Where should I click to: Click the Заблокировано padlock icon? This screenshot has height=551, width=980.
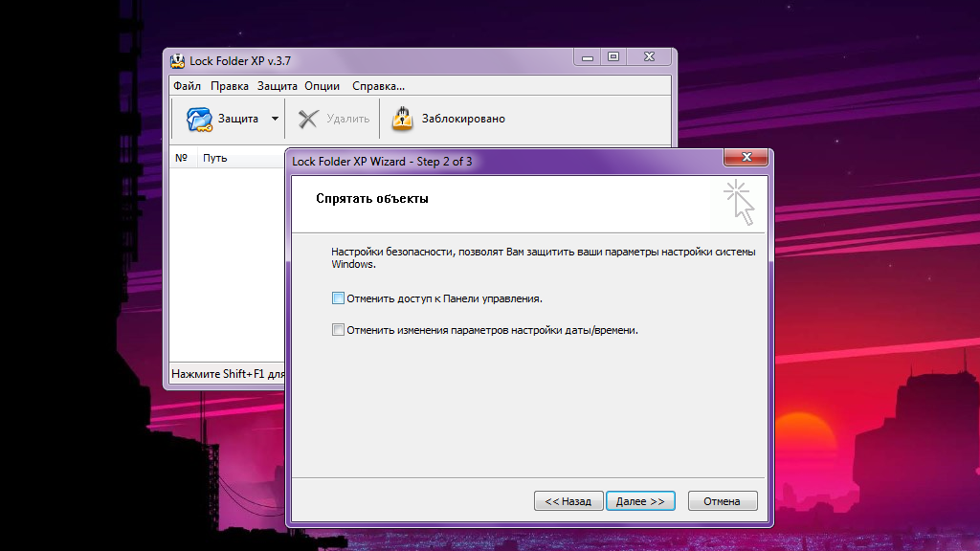403,119
